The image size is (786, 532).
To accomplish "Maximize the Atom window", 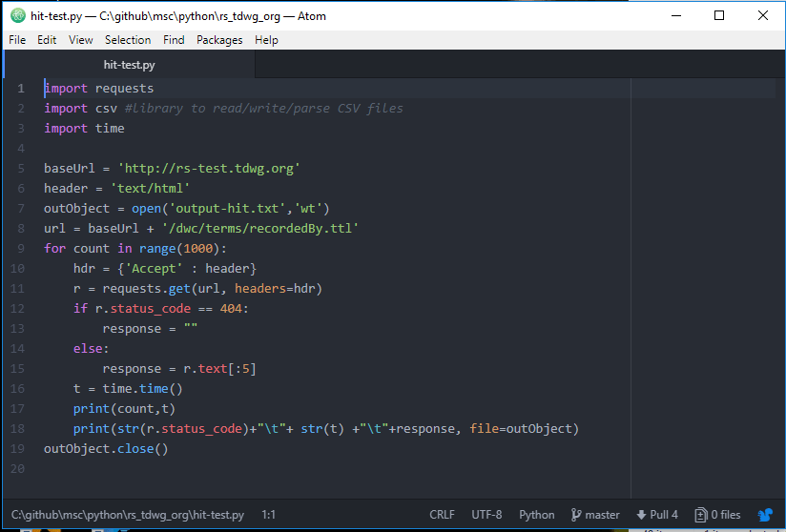I will tap(719, 15).
